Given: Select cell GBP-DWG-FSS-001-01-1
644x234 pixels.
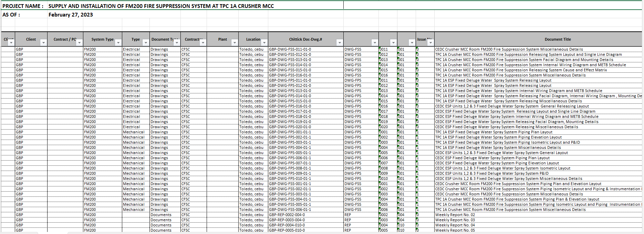Looking at the screenshot, I should click(x=306, y=184).
